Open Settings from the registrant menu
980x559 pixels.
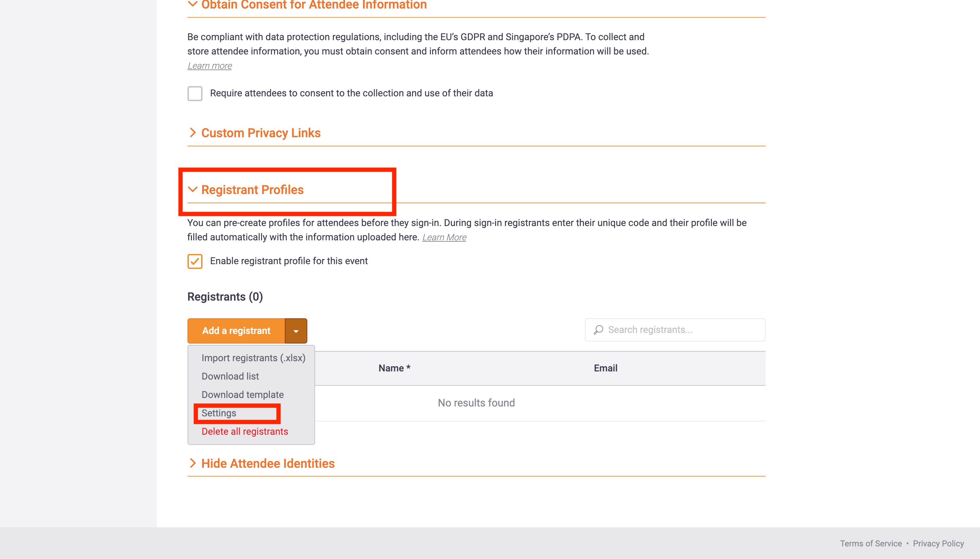219,413
